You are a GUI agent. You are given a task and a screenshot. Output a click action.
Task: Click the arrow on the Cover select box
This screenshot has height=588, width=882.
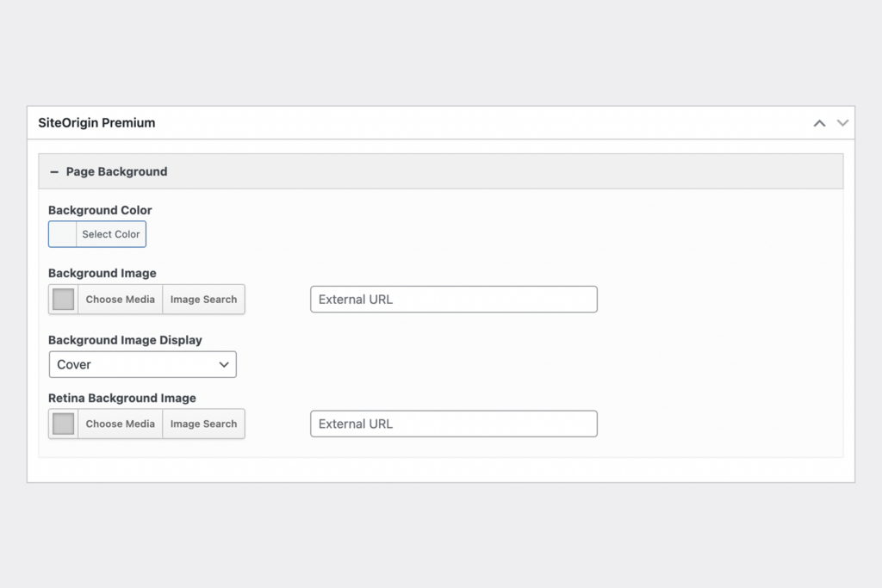[x=224, y=364]
